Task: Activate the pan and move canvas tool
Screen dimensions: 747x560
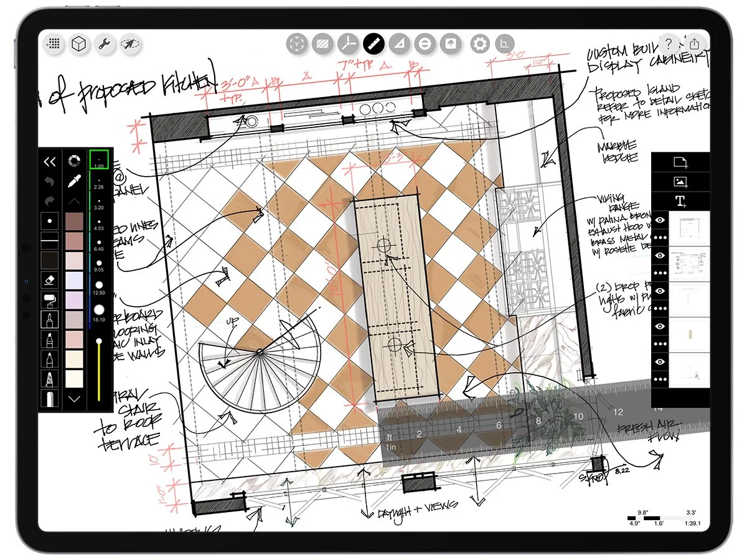Action: pos(297,44)
